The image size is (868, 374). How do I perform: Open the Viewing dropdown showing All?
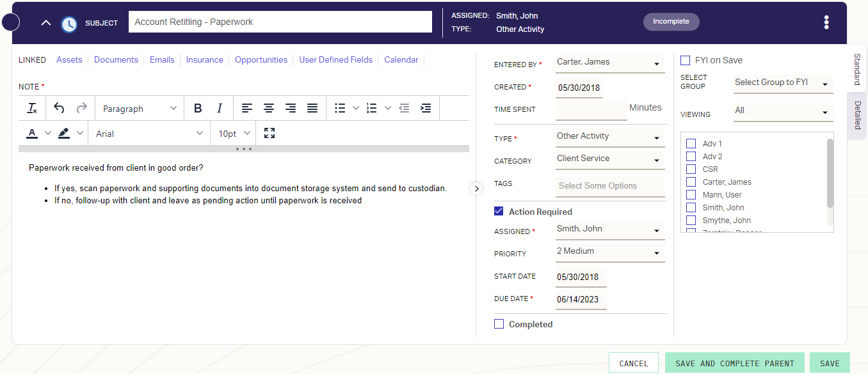tap(784, 111)
